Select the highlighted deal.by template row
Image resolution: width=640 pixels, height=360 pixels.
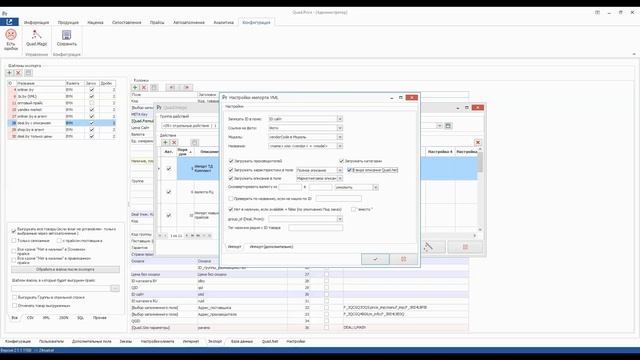61,123
